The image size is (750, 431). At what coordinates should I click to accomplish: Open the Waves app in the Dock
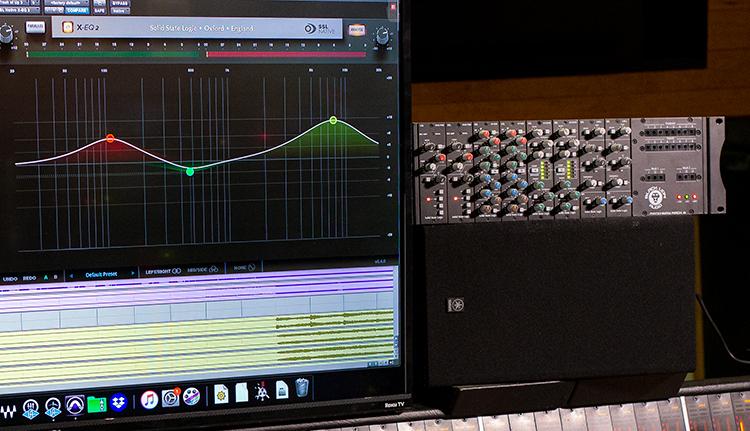tap(9, 411)
